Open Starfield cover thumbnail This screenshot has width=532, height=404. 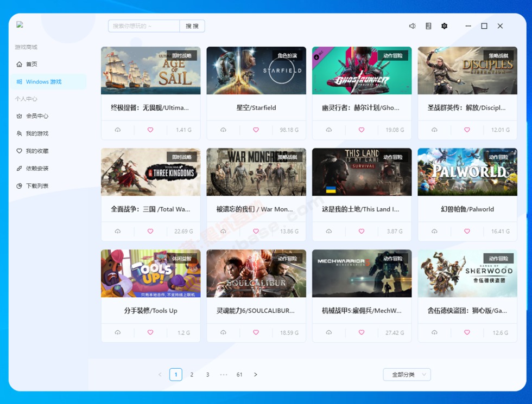coord(256,70)
